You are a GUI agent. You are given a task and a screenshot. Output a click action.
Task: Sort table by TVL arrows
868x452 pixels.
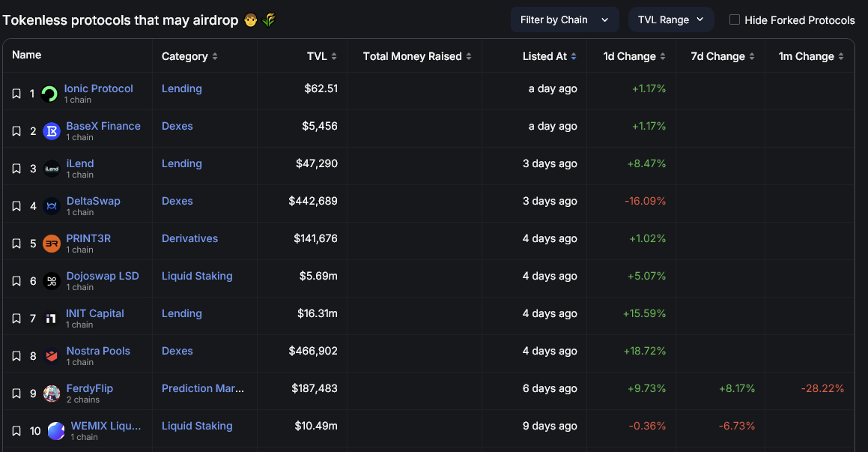click(334, 56)
